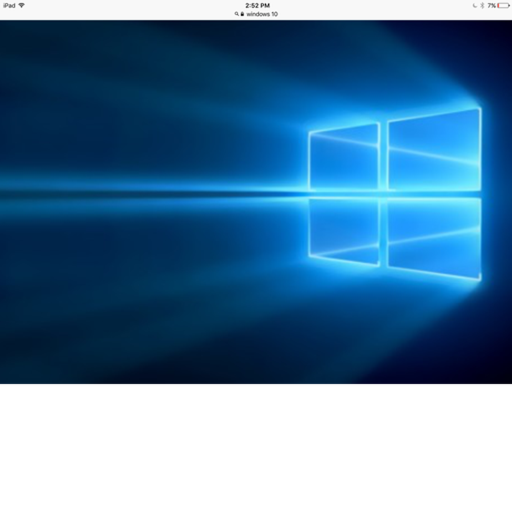Viewport: 512px width, 512px height.
Task: Open the Windows 10 wallpaper image
Action: tap(256, 202)
